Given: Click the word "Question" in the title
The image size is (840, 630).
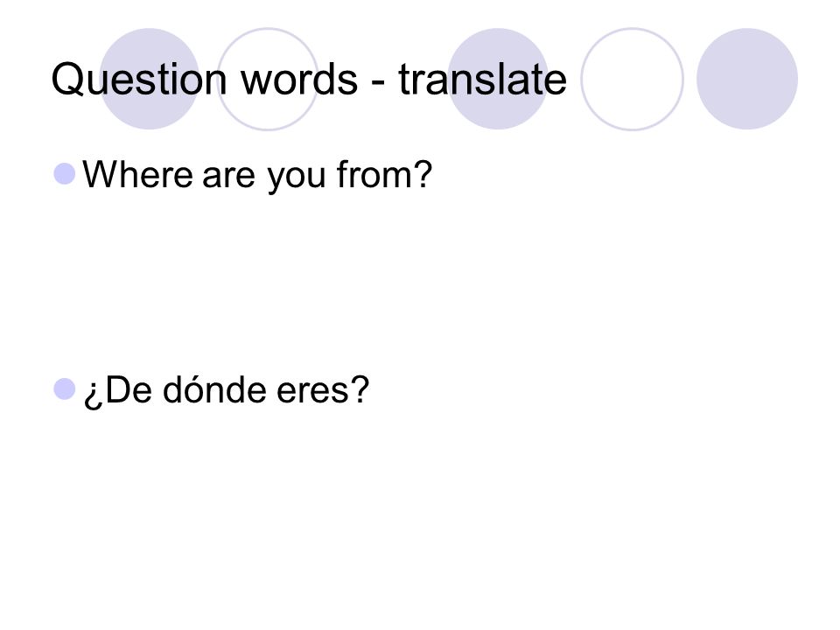Looking at the screenshot, I should (139, 80).
